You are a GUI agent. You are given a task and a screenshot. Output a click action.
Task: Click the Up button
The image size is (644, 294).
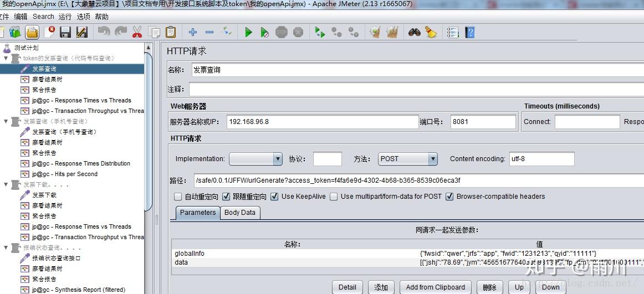pos(519,287)
